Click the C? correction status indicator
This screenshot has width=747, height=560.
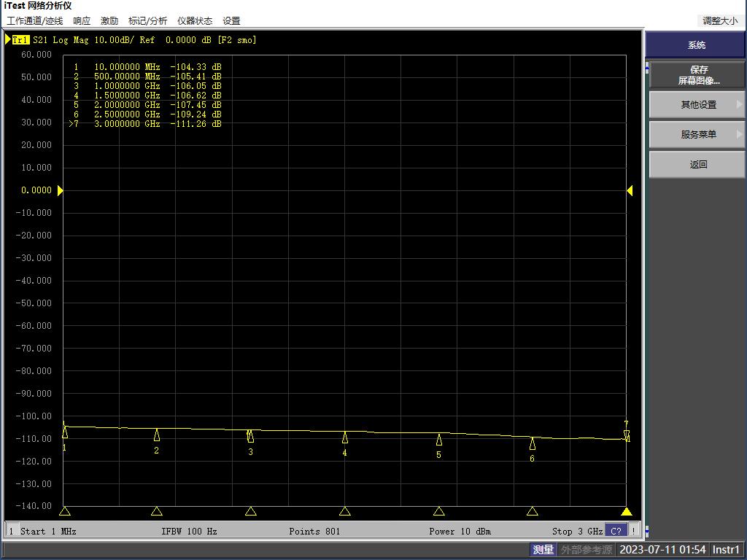(616, 531)
